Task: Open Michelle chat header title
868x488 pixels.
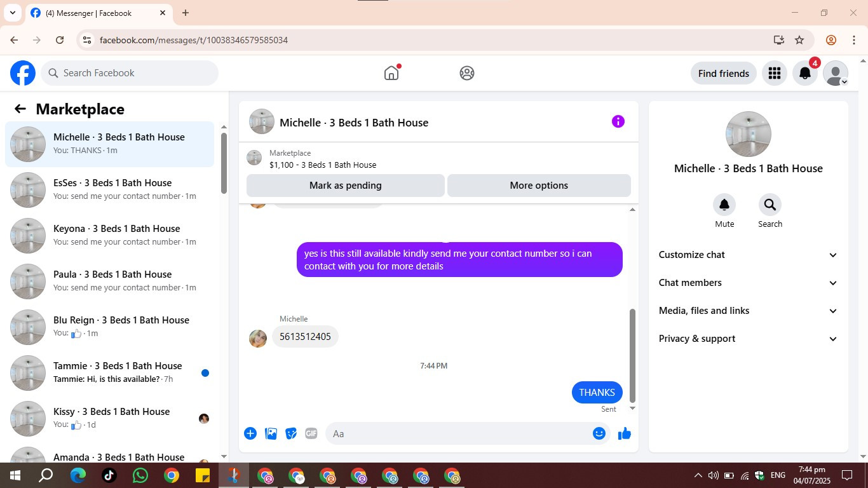Action: pyautogui.click(x=354, y=123)
